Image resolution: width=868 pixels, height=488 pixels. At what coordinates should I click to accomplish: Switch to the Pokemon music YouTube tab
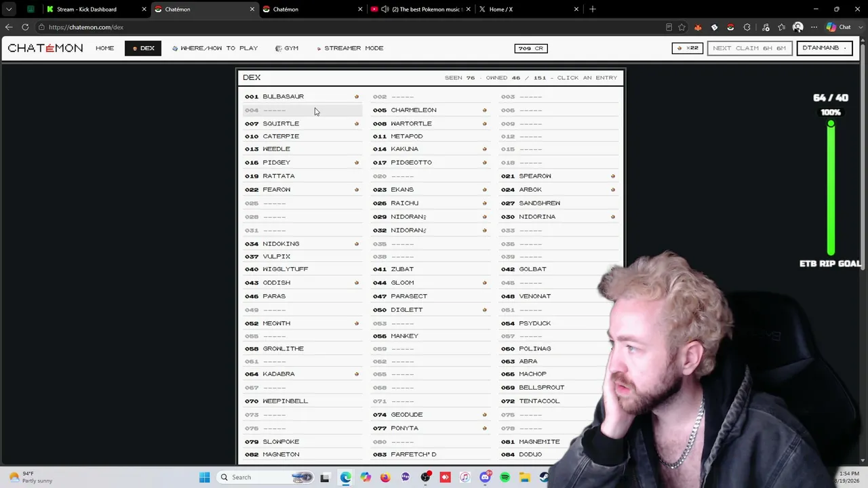420,9
